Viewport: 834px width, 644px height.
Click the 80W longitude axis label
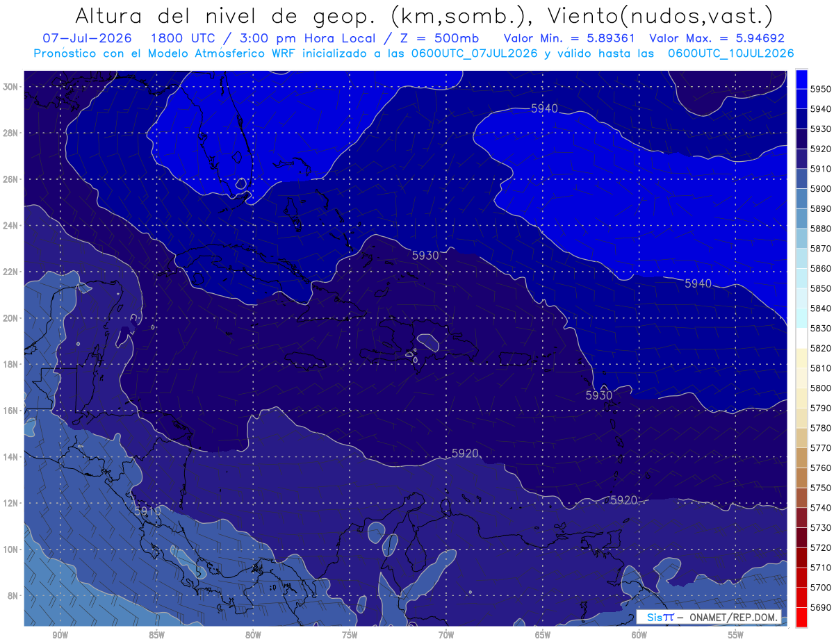coord(253,635)
